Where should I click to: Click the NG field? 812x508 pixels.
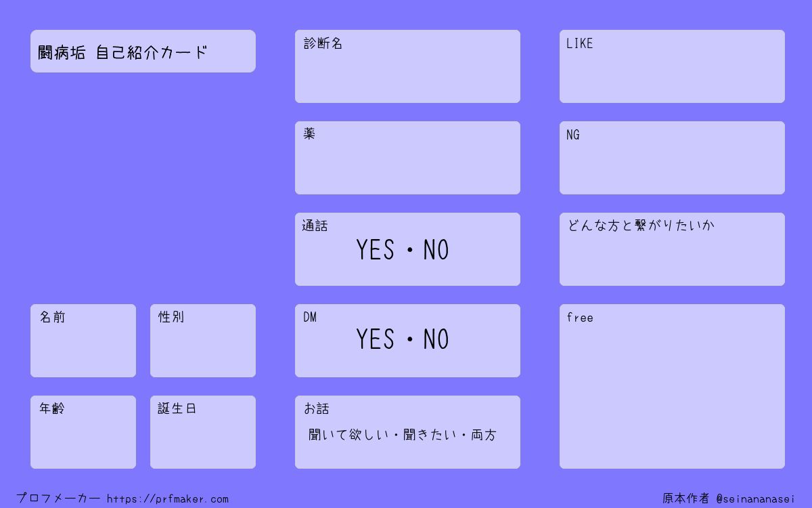[672, 158]
